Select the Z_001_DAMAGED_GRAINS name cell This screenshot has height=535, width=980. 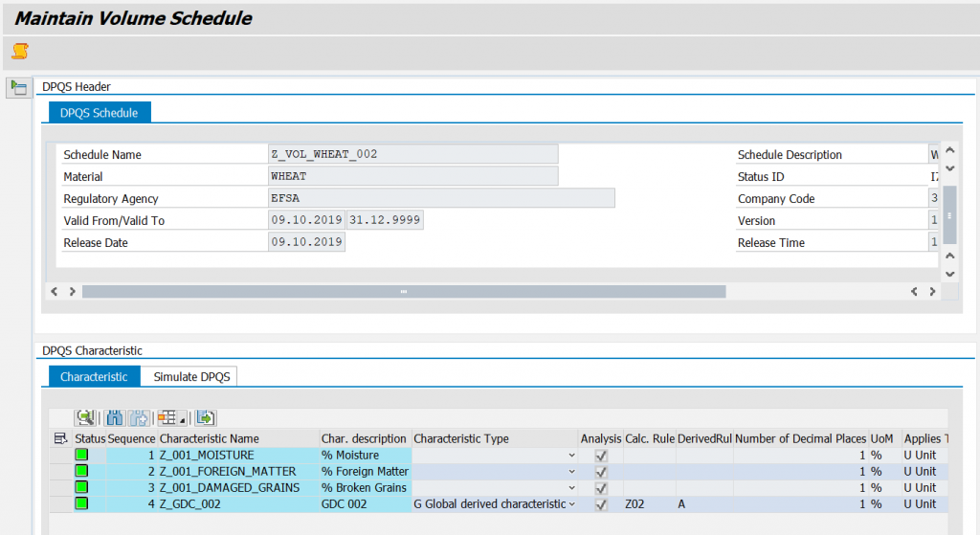point(238,487)
